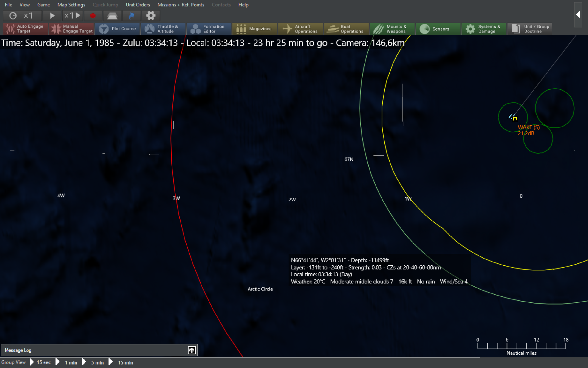Click the Plot Course button
This screenshot has width=588, height=368.
(117, 29)
